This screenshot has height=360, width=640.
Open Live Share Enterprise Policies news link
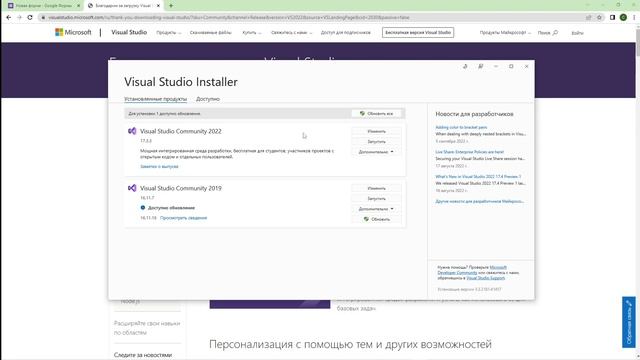pos(469,152)
